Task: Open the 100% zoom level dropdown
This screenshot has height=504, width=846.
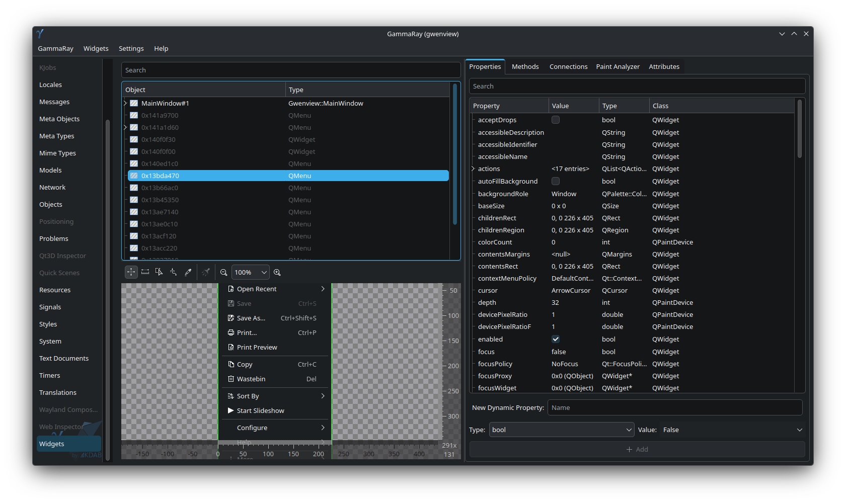Action: tap(250, 272)
